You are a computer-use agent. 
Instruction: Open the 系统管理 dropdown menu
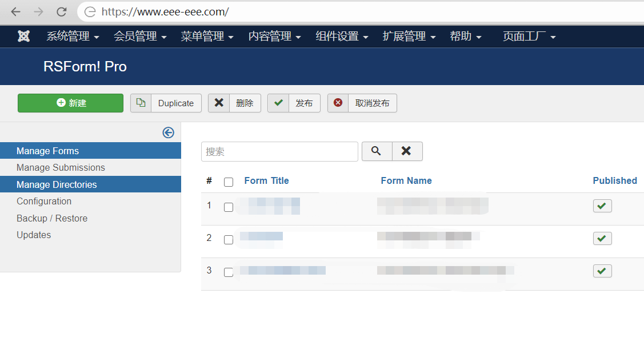(x=73, y=37)
